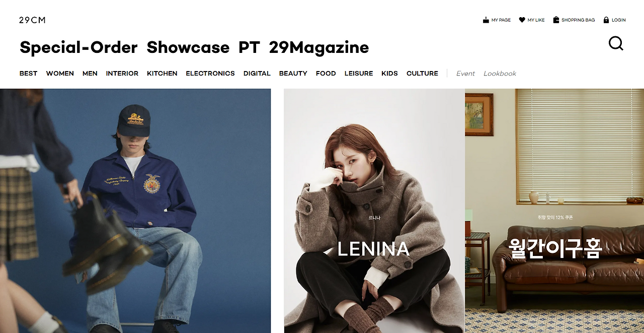Image resolution: width=644 pixels, height=333 pixels.
Task: Open the PT section
Action: 249,47
